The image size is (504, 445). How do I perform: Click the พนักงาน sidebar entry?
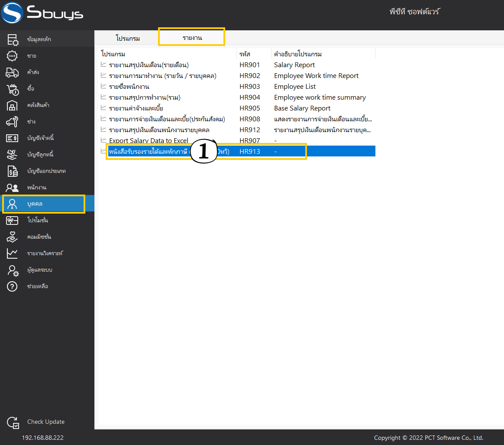[47, 187]
